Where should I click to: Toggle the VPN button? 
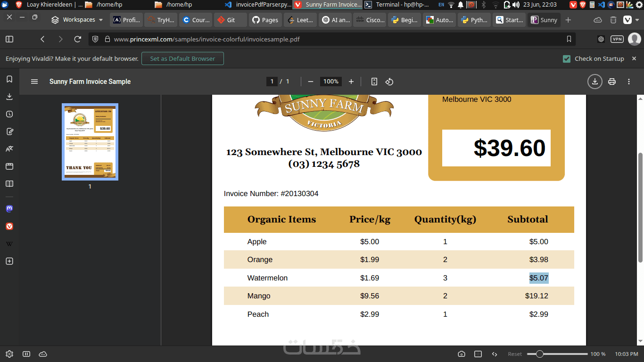point(617,39)
